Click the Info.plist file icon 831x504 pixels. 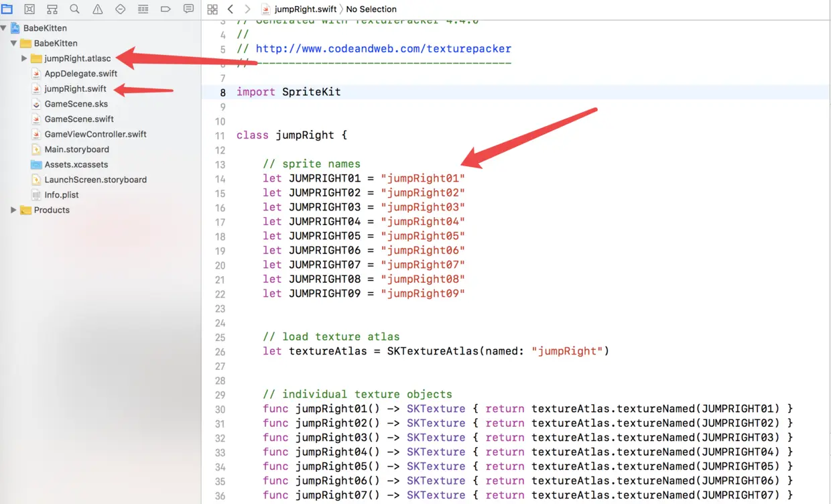[37, 195]
